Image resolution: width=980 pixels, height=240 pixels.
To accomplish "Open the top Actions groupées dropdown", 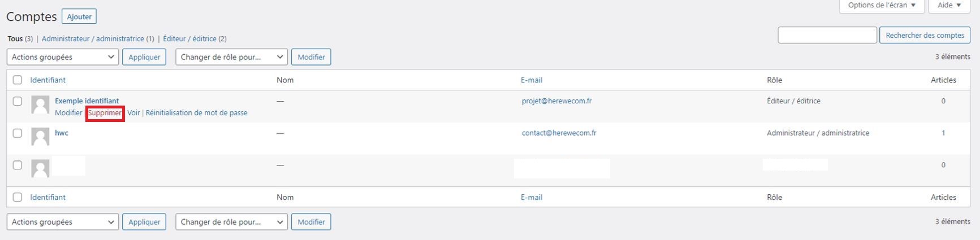I will [63, 57].
